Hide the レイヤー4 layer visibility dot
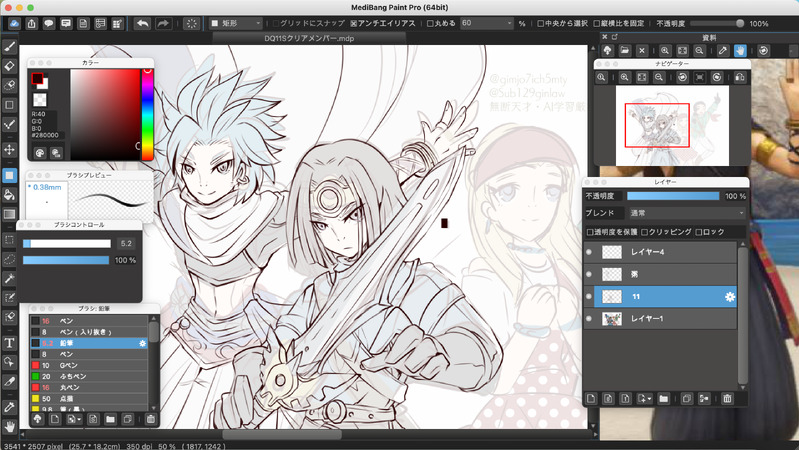 (588, 252)
